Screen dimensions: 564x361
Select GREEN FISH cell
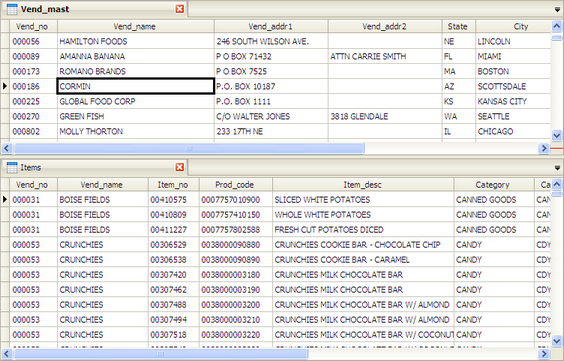tap(136, 116)
